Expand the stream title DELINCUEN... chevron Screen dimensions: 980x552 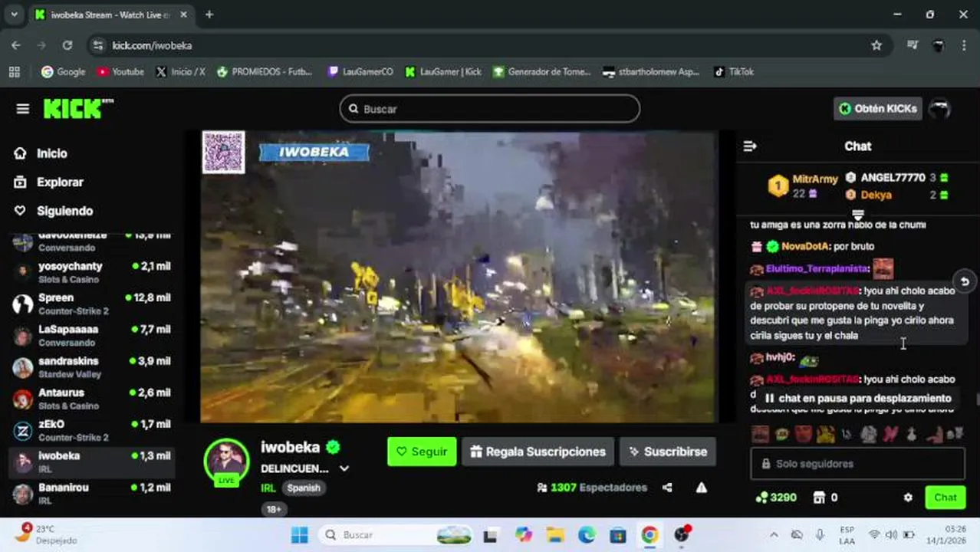click(x=344, y=468)
